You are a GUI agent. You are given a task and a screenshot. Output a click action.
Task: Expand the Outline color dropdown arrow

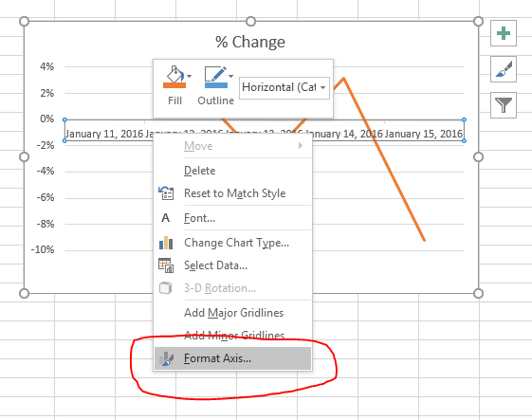pos(230,76)
